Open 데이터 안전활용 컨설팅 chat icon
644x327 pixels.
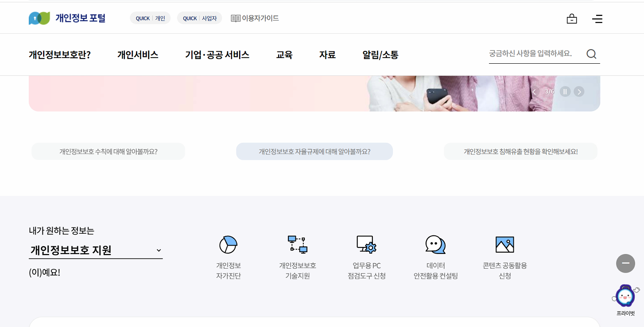(x=435, y=245)
